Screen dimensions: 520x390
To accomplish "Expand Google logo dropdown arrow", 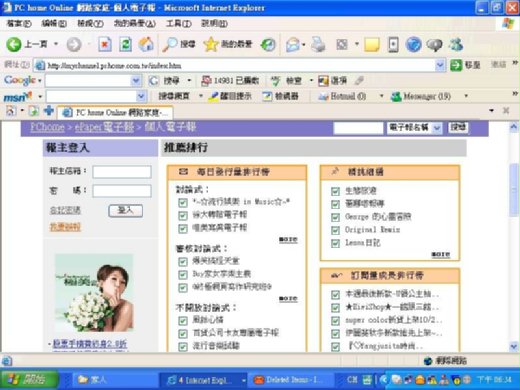I will (x=40, y=81).
